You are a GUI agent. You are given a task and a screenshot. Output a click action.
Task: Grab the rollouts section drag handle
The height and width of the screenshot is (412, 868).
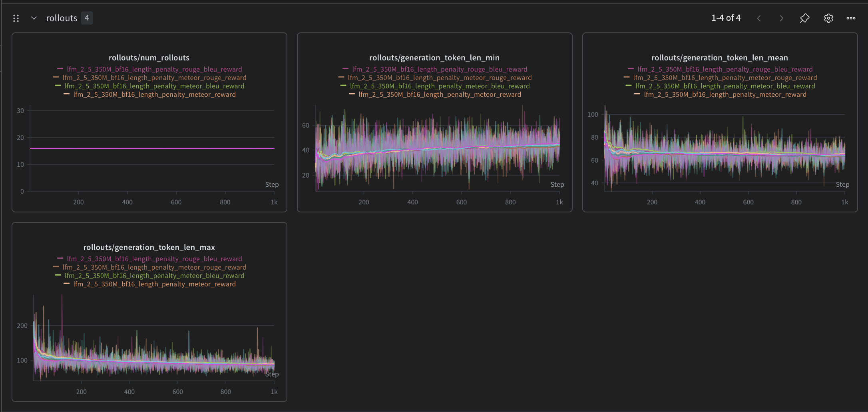[x=16, y=18]
